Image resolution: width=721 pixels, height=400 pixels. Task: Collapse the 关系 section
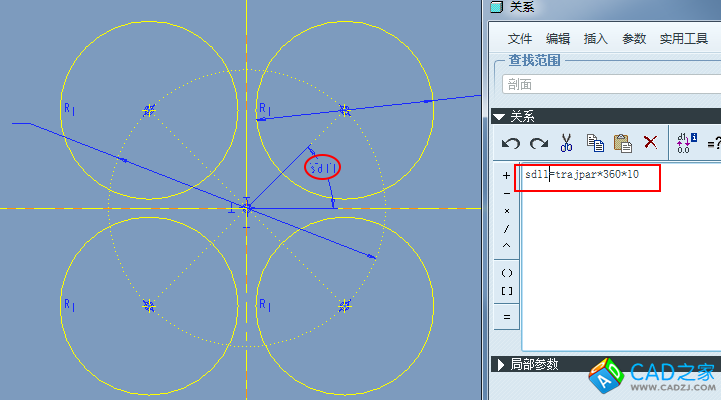500,116
